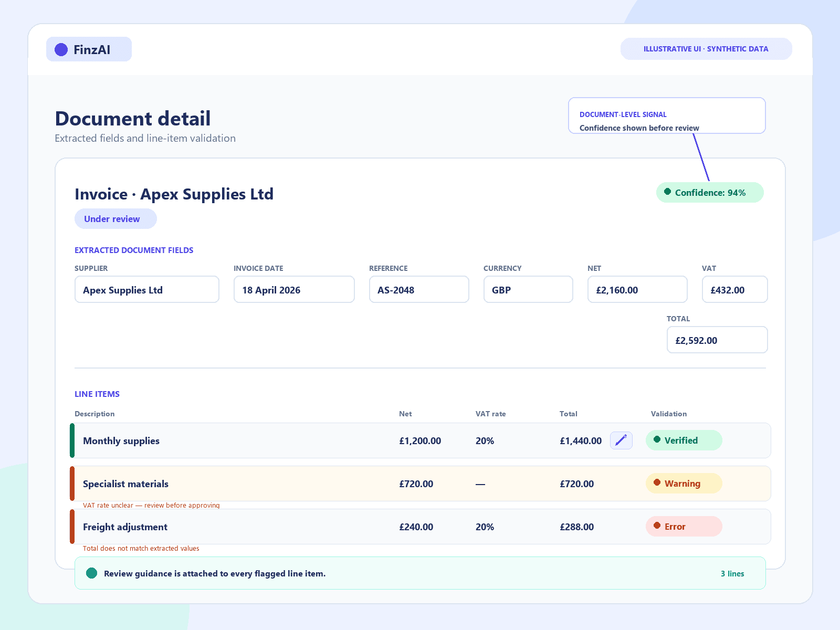This screenshot has height=630, width=840.
Task: Click the VAT rate column header
Action: tap(491, 414)
